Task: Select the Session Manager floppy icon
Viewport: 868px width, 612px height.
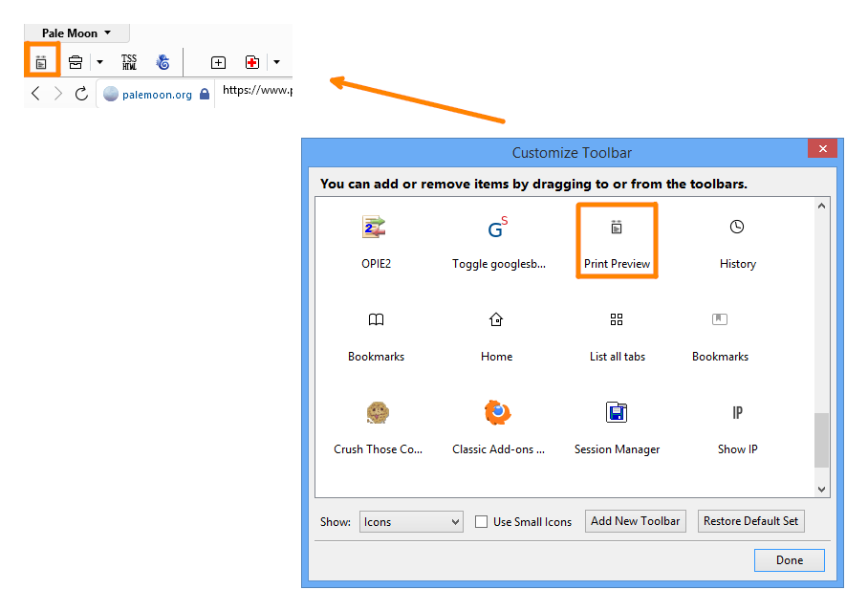Action: point(617,412)
